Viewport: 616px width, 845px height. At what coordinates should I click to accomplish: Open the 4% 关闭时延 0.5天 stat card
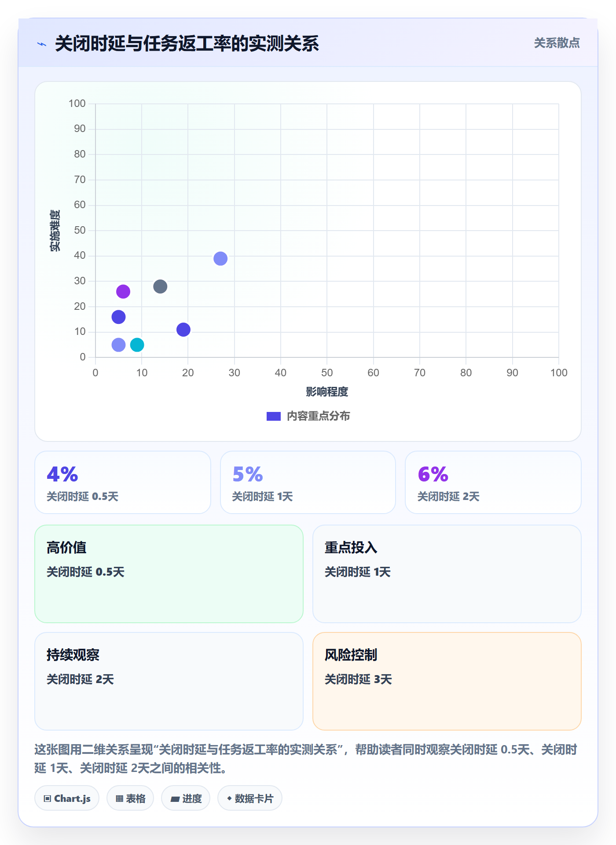point(123,482)
